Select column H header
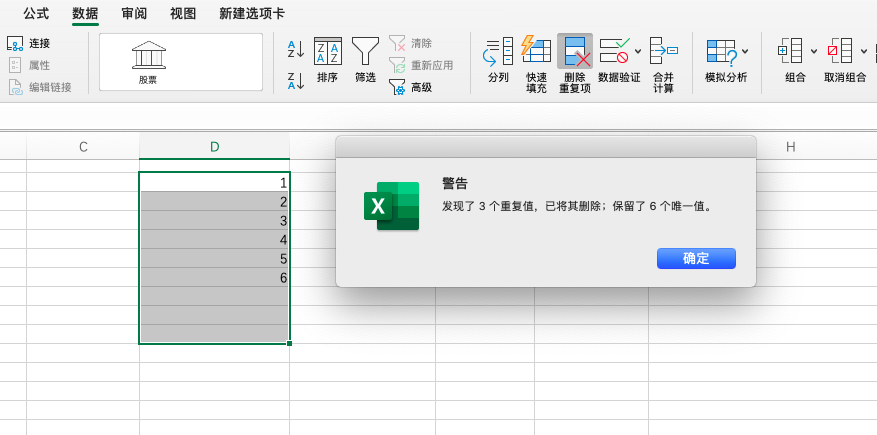The height and width of the screenshot is (435, 877). pos(790,146)
